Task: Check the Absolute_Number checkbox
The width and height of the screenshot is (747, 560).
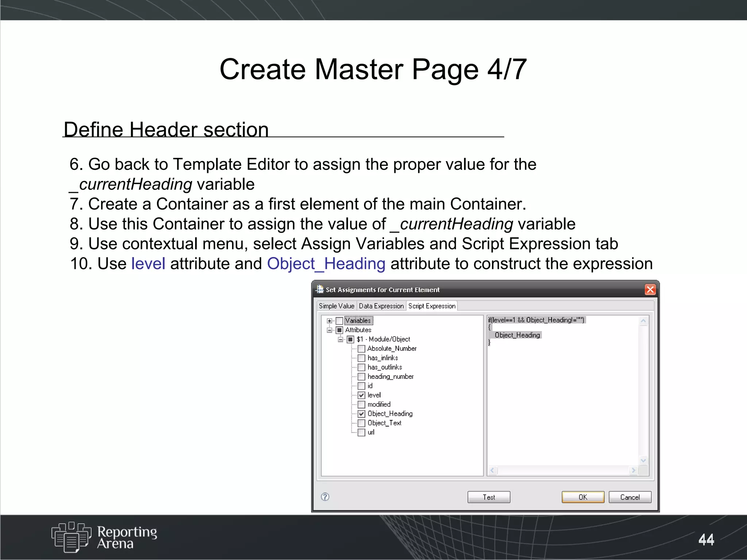Action: pyautogui.click(x=361, y=349)
